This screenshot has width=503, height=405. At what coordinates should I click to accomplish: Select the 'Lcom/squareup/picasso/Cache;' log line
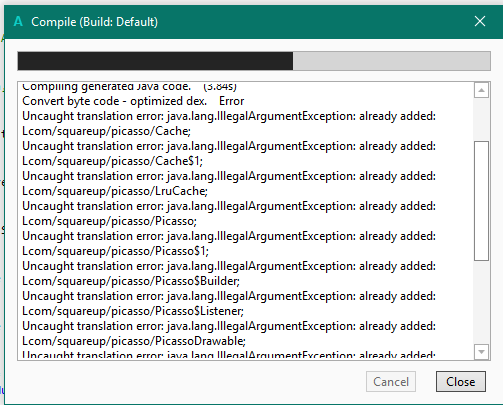pyautogui.click(x=106, y=131)
